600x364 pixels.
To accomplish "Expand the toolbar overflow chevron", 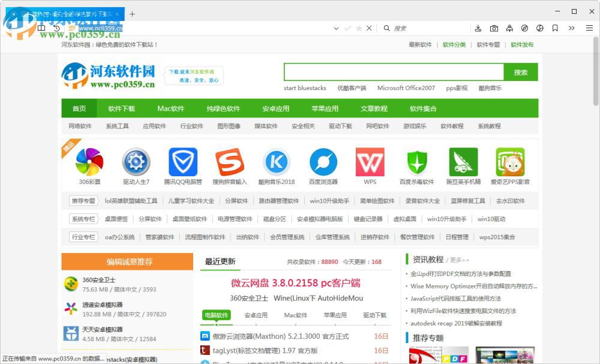I will pyautogui.click(x=571, y=28).
